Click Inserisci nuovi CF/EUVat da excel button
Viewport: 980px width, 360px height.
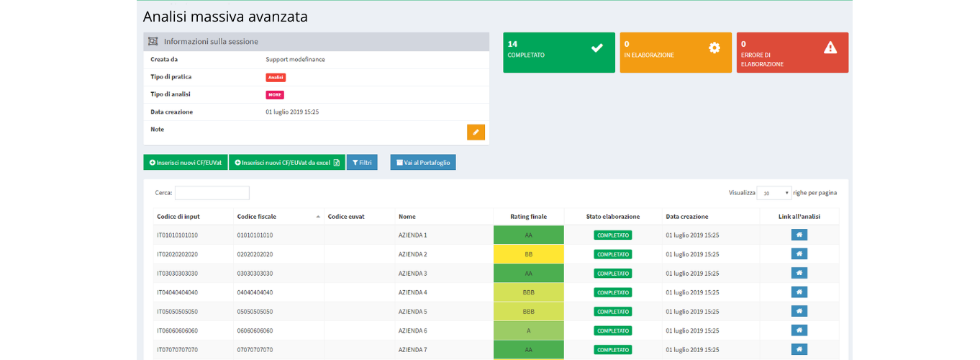tap(287, 163)
